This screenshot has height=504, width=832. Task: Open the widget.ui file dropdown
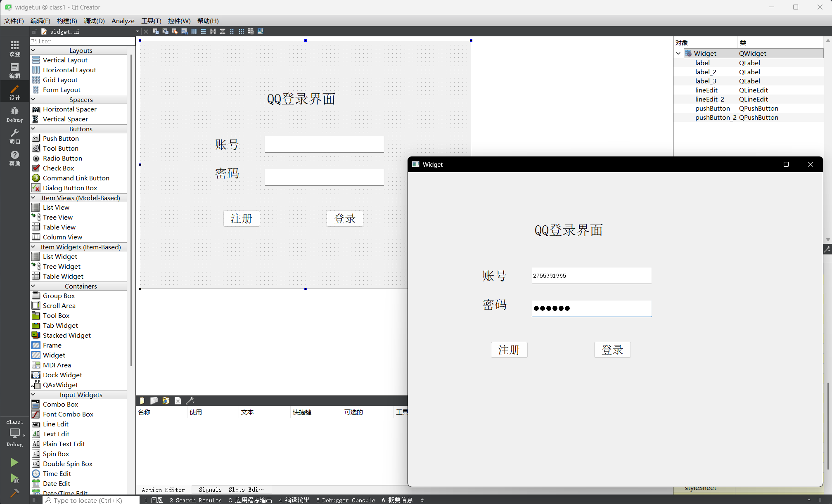pos(137,31)
